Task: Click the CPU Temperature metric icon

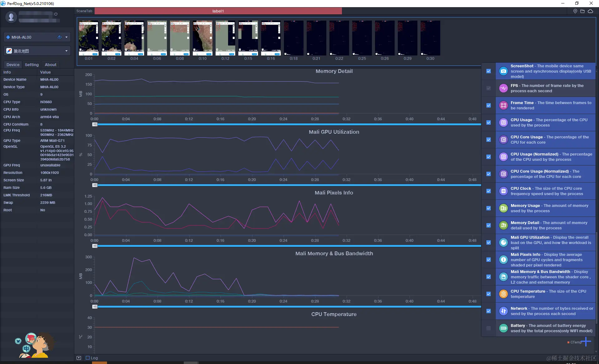Action: pyautogui.click(x=503, y=294)
